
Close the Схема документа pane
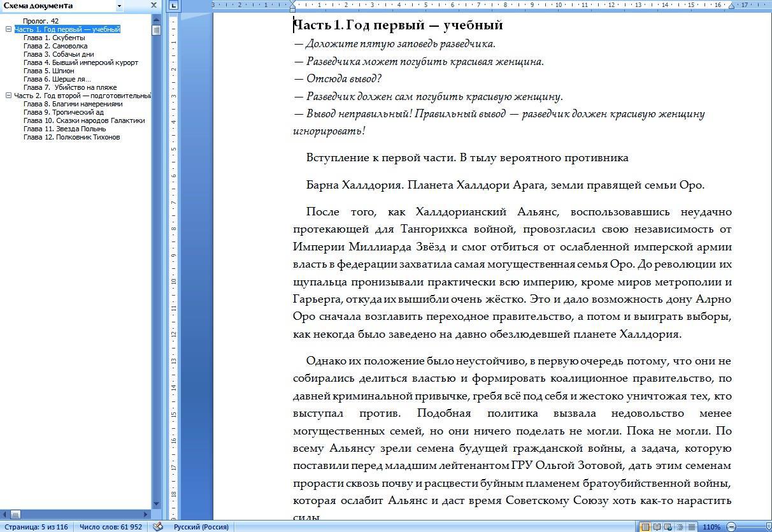click(x=154, y=6)
